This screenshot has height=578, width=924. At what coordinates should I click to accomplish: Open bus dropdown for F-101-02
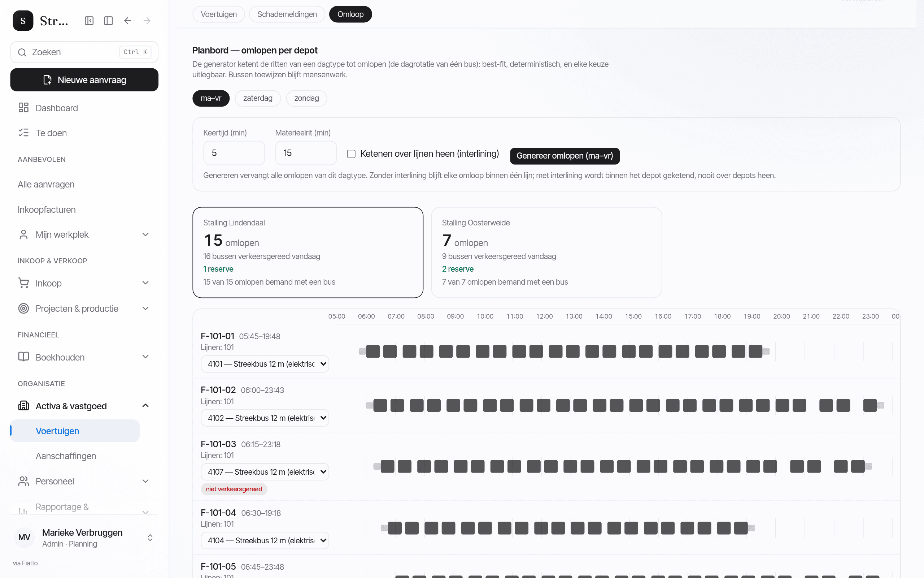pos(265,418)
